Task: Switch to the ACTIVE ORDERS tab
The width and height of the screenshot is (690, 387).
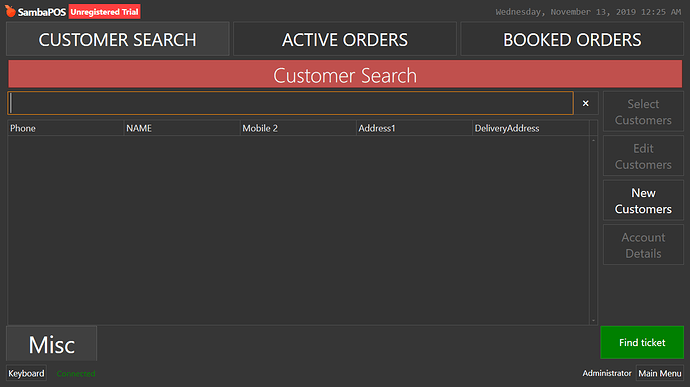Action: (345, 40)
